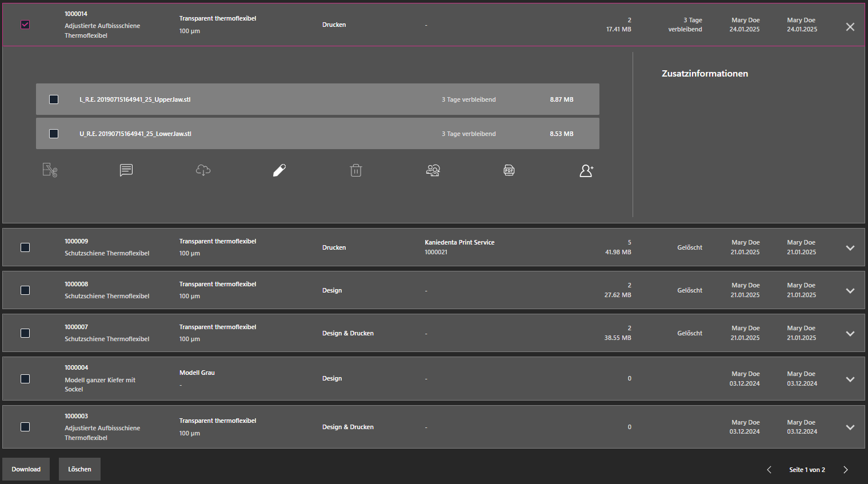
Task: Select checkbox for order 1000003
Action: tap(25, 427)
